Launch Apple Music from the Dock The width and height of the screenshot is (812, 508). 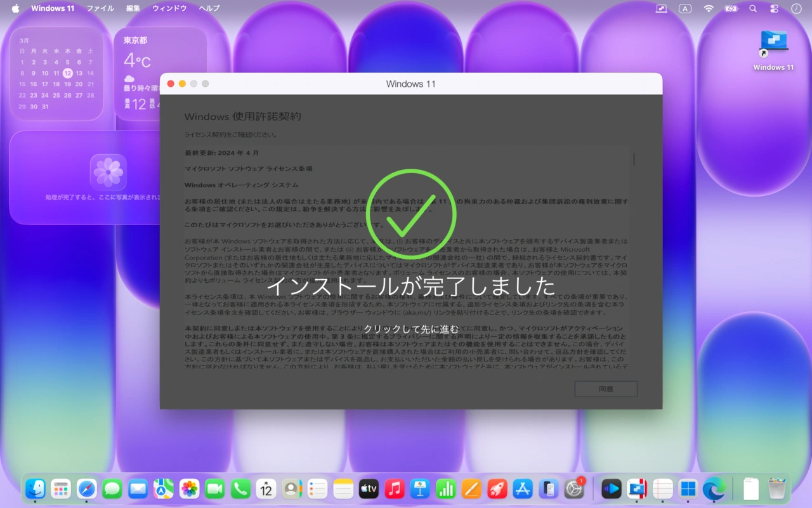pyautogui.click(x=394, y=488)
